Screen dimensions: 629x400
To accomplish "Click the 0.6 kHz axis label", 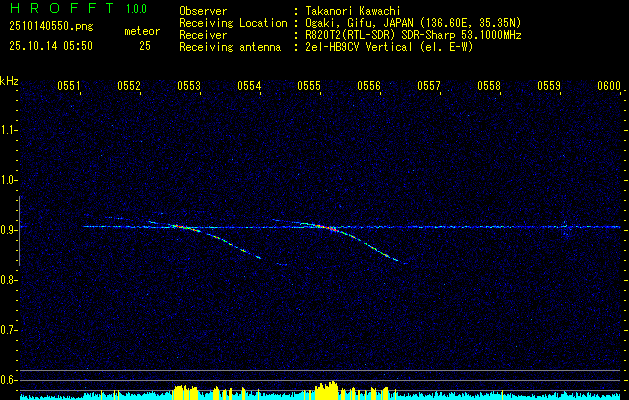I will [7, 380].
